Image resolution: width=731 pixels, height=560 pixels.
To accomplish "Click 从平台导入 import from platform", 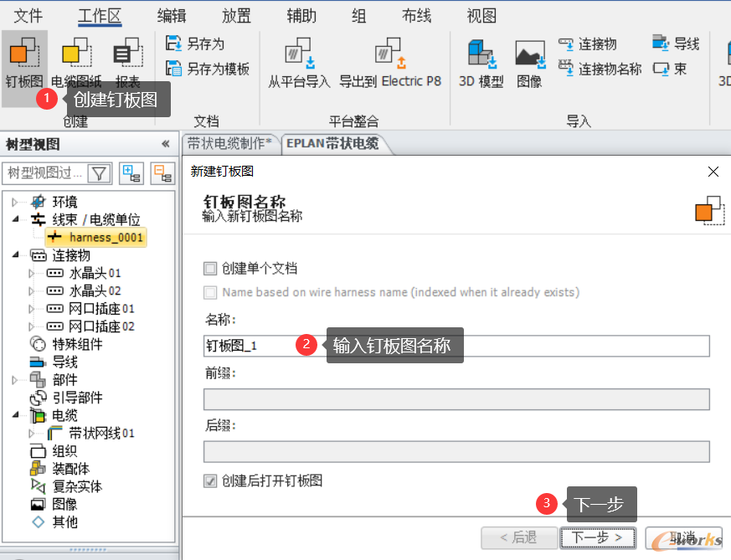I will pos(299,63).
